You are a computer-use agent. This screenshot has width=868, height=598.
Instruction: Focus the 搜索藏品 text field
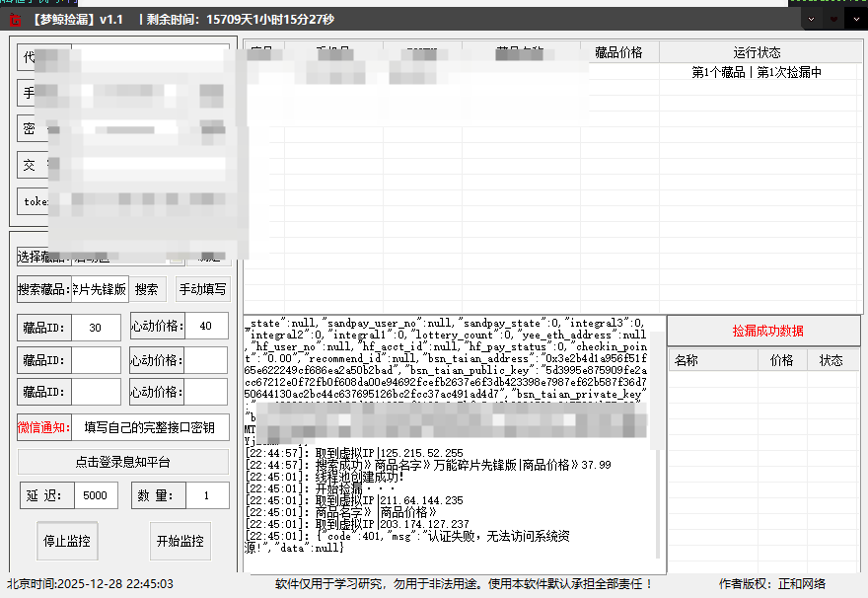[100, 290]
